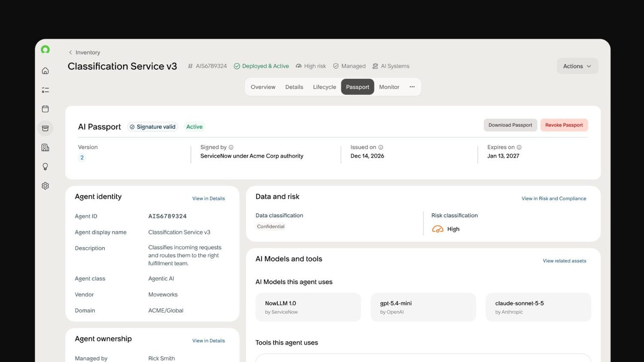
Task: Open the calendar icon in sidebar
Action: [45, 109]
